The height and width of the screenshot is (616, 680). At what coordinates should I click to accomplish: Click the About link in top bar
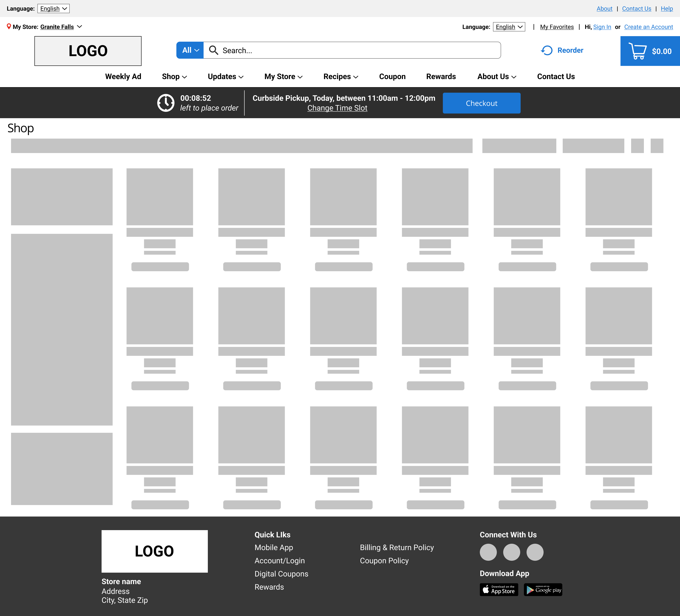604,9
